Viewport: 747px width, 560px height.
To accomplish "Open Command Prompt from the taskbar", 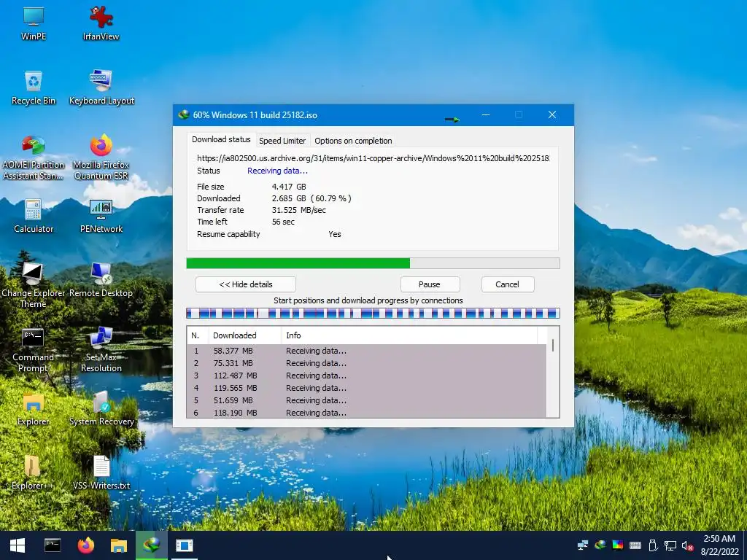I will (53, 545).
